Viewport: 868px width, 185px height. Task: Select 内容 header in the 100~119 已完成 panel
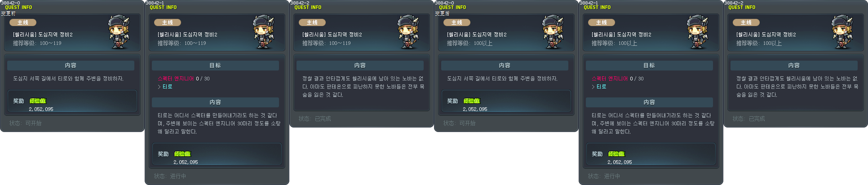coord(360,66)
